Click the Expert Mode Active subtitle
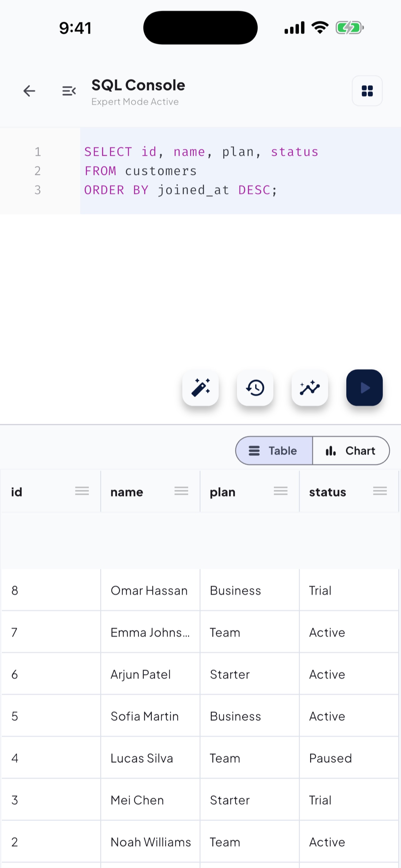The width and height of the screenshot is (401, 868). (135, 102)
